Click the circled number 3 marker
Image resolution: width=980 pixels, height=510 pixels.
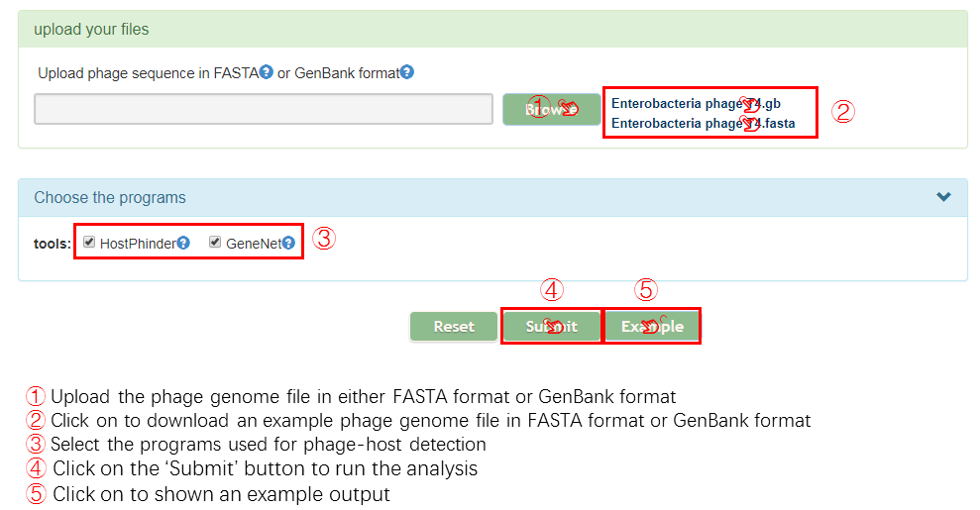point(324,239)
